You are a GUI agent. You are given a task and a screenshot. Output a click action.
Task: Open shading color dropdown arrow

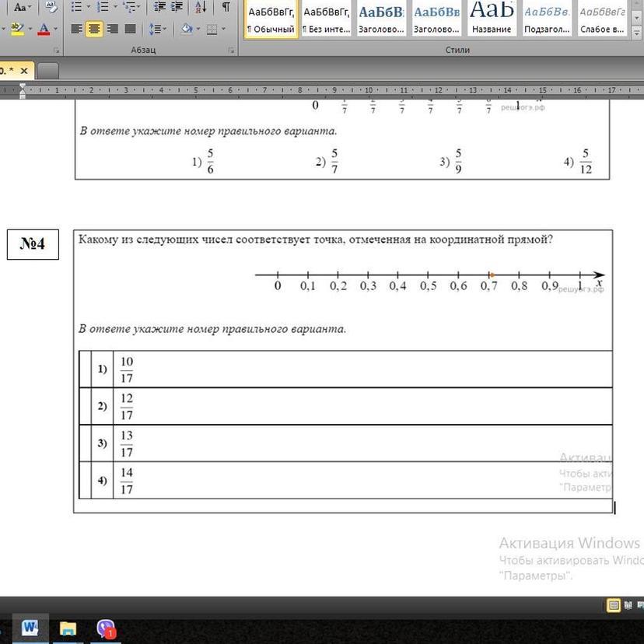point(198,29)
